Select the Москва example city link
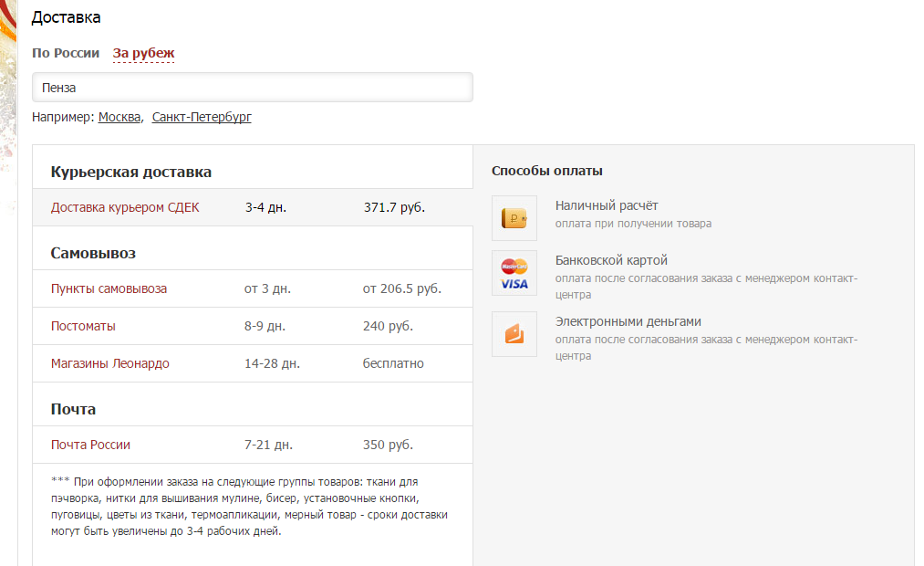This screenshot has height=566, width=924. tap(119, 117)
